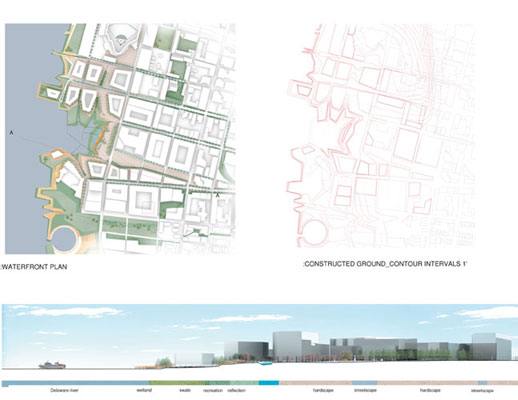Click the Delaware river legend label
518x400 pixels.
pos(64,390)
